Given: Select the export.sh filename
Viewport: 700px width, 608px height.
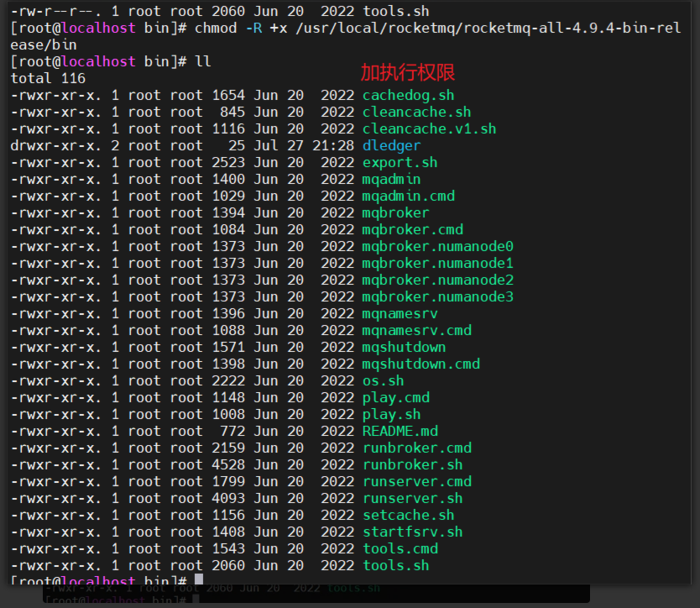Looking at the screenshot, I should [400, 163].
